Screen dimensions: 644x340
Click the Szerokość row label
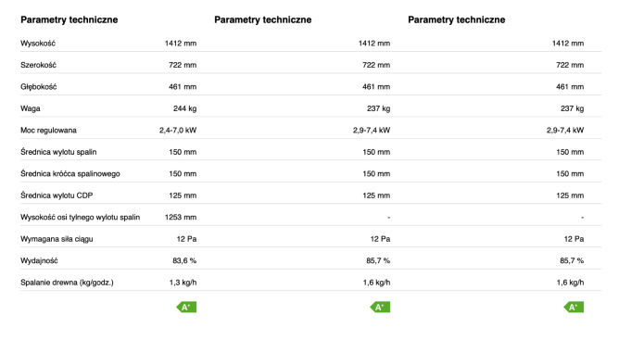[x=38, y=65]
